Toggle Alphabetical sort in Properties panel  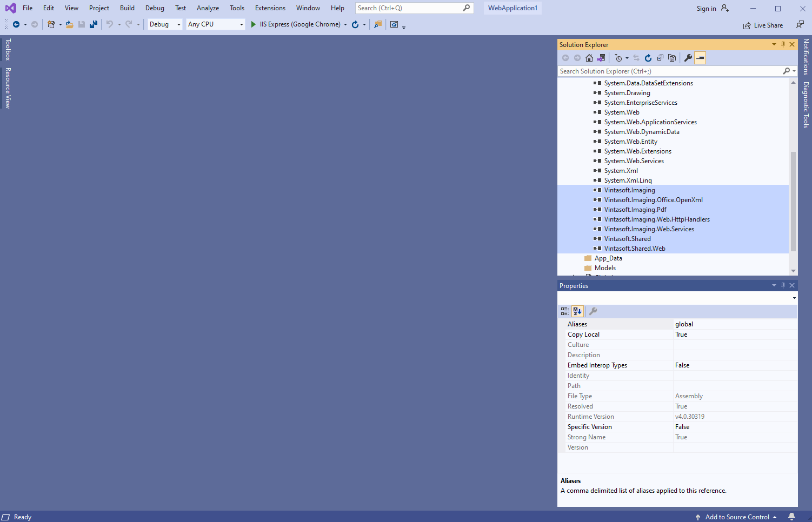[x=577, y=311]
